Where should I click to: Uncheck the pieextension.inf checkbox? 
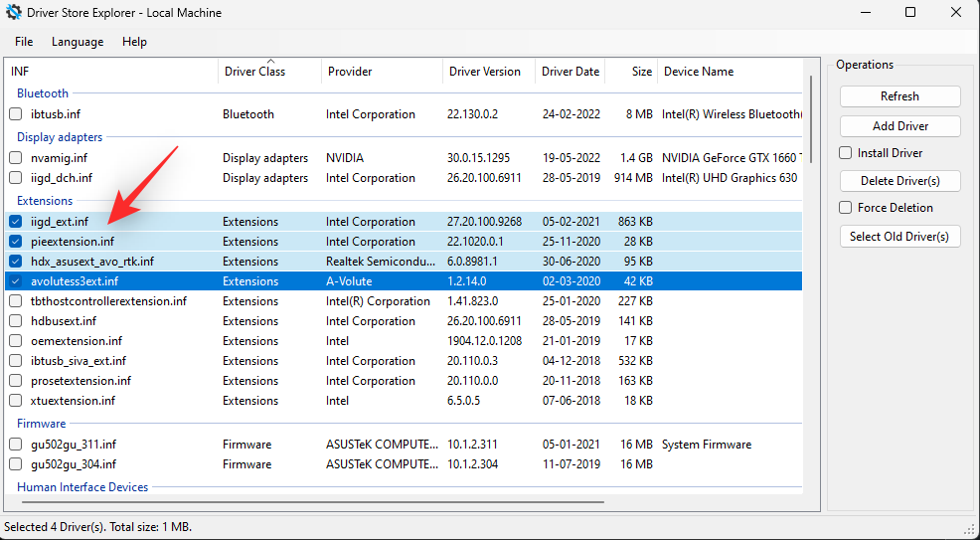(x=16, y=242)
